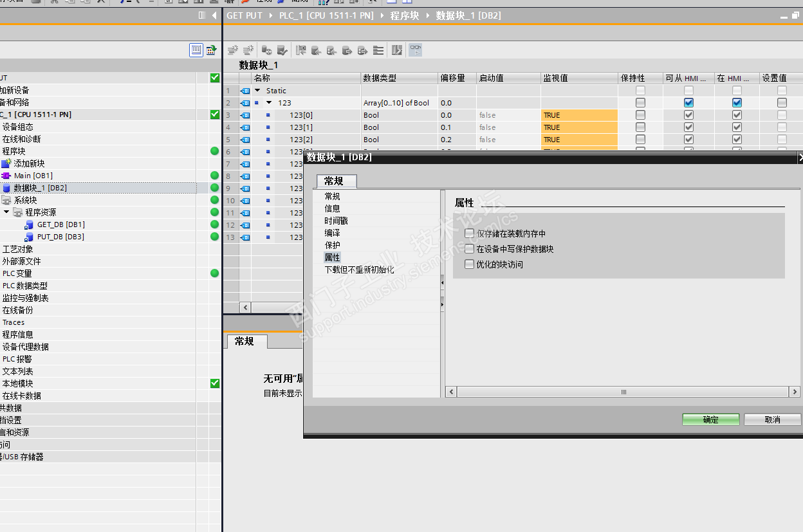Select 保护 in the dialog navigation list
803x532 pixels.
(x=332, y=245)
